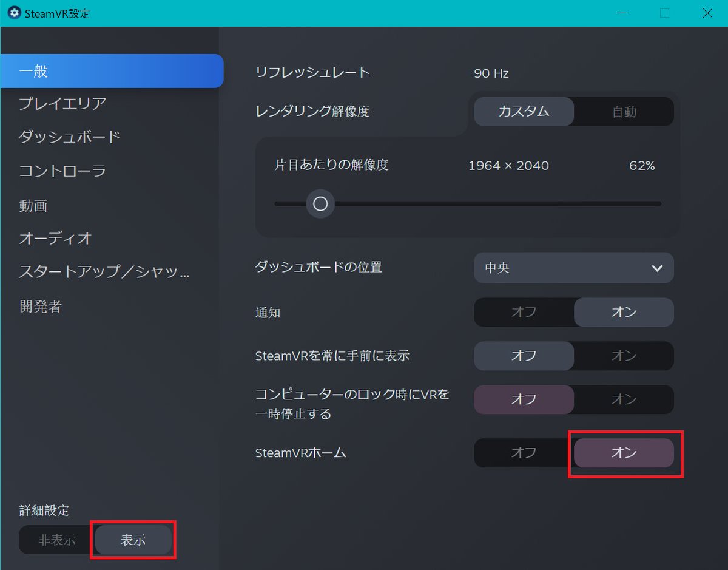
Task: Open the 一般 settings tab
Action: [112, 71]
